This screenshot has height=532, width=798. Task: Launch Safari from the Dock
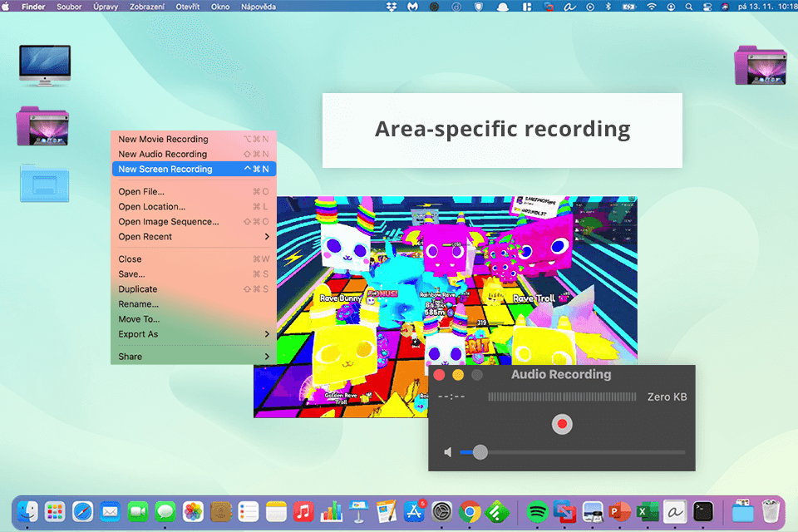tap(82, 512)
